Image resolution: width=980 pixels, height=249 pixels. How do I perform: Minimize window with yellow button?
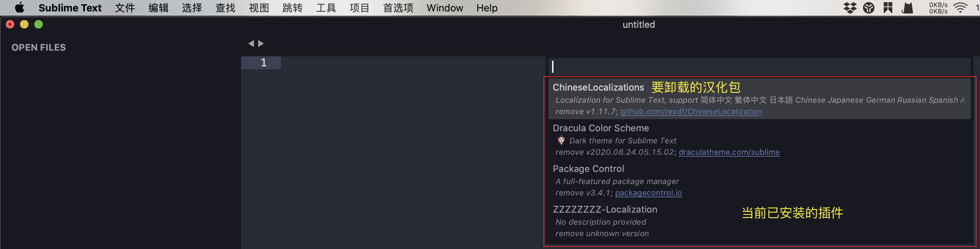(x=24, y=24)
